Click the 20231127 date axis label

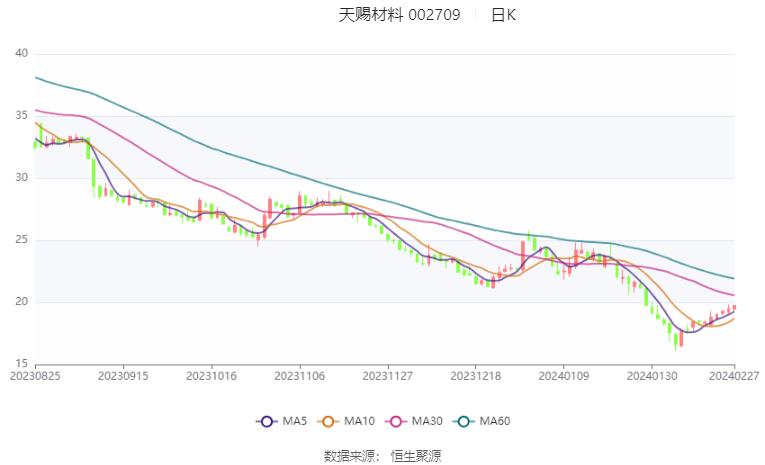388,376
